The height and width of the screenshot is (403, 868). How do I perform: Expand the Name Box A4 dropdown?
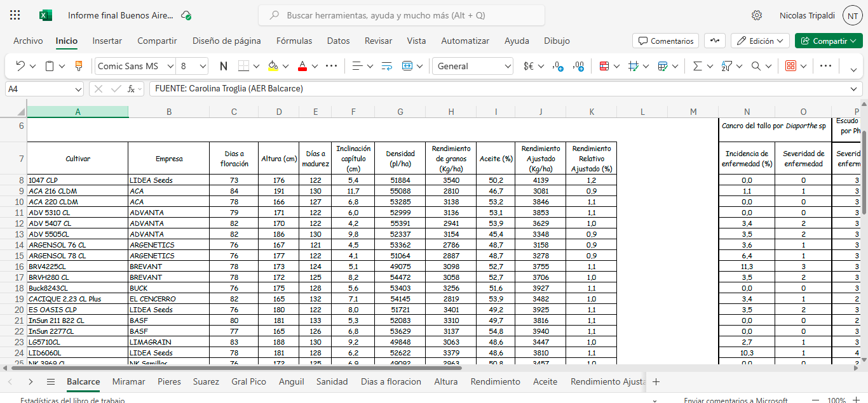pyautogui.click(x=79, y=89)
